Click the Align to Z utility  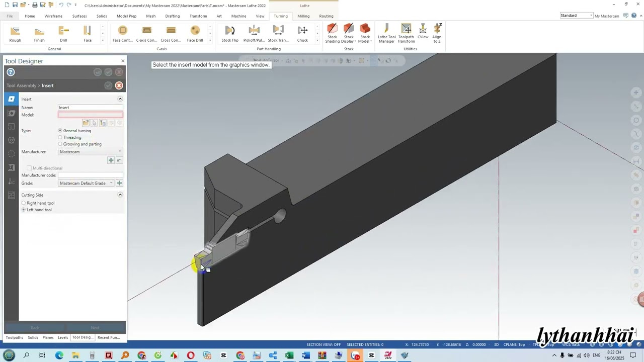click(437, 34)
